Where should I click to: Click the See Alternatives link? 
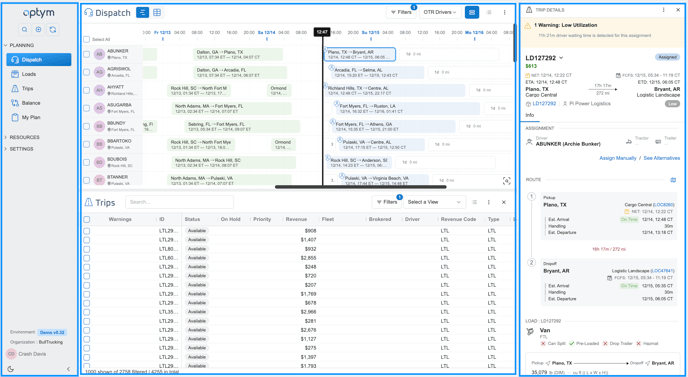coord(662,158)
